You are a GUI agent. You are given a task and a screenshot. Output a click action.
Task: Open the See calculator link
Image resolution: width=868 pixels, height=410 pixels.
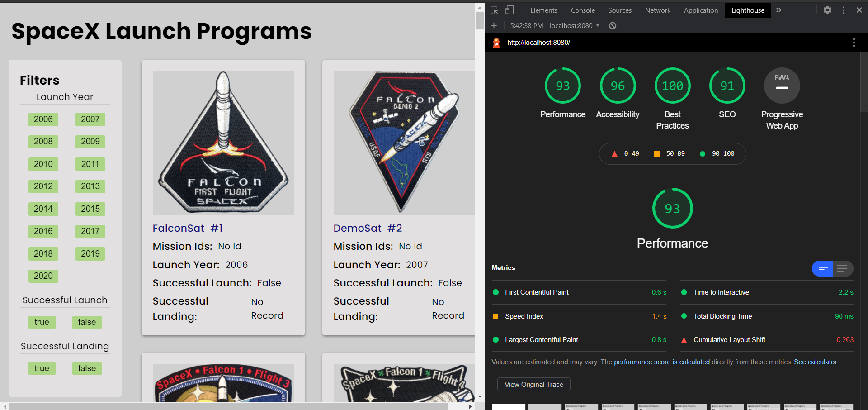coord(816,362)
